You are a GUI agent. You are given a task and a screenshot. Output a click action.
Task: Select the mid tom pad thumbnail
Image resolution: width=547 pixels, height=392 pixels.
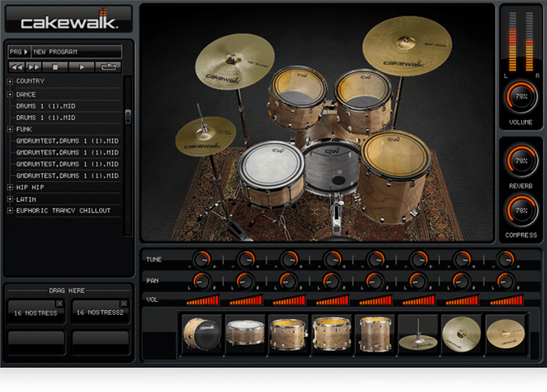pos(331,334)
